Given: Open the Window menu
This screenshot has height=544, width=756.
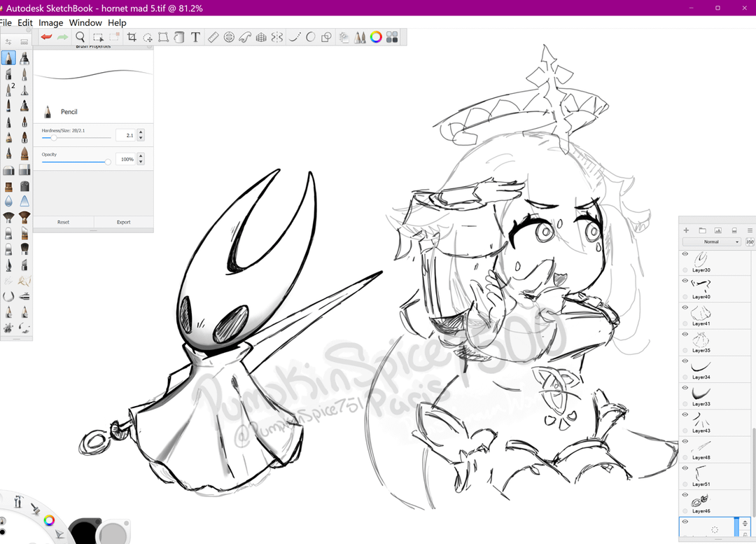Looking at the screenshot, I should coord(85,23).
